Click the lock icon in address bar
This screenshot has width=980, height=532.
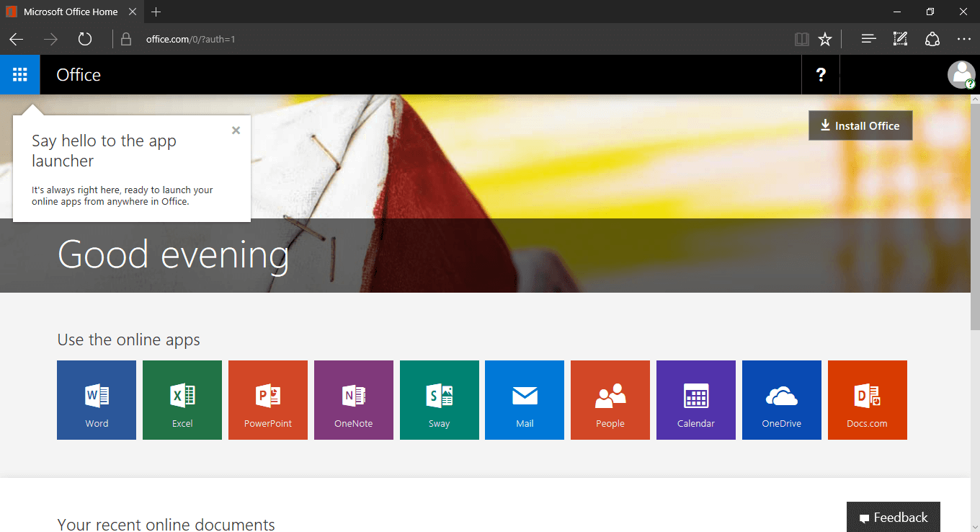(x=127, y=39)
